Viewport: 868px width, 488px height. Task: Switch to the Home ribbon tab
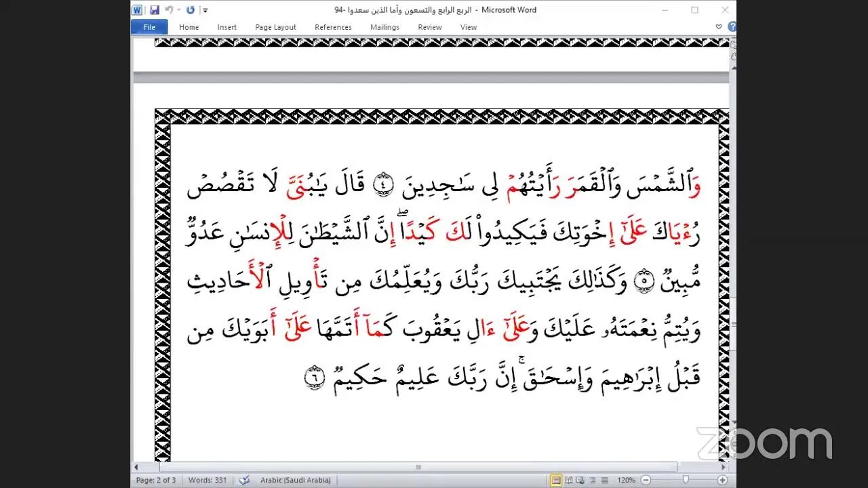click(189, 27)
